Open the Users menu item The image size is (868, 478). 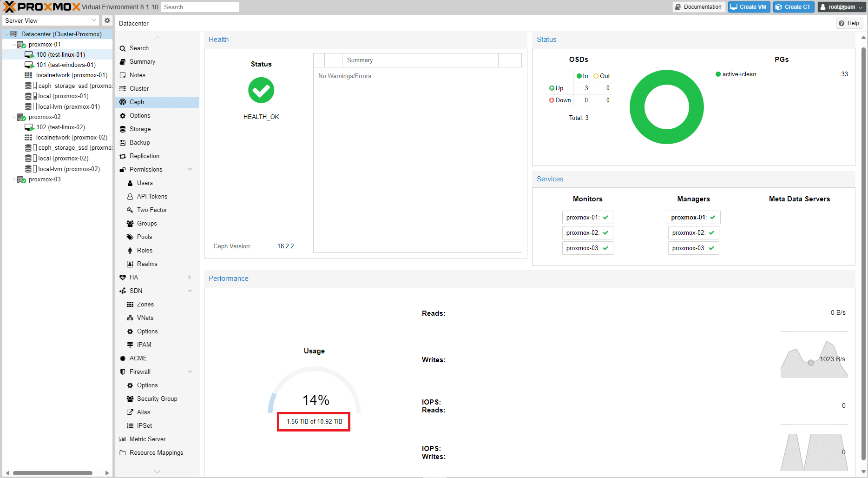tap(157, 183)
